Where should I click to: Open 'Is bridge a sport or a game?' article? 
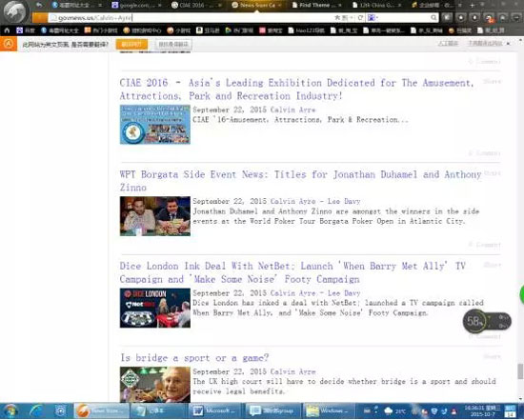[x=194, y=358]
